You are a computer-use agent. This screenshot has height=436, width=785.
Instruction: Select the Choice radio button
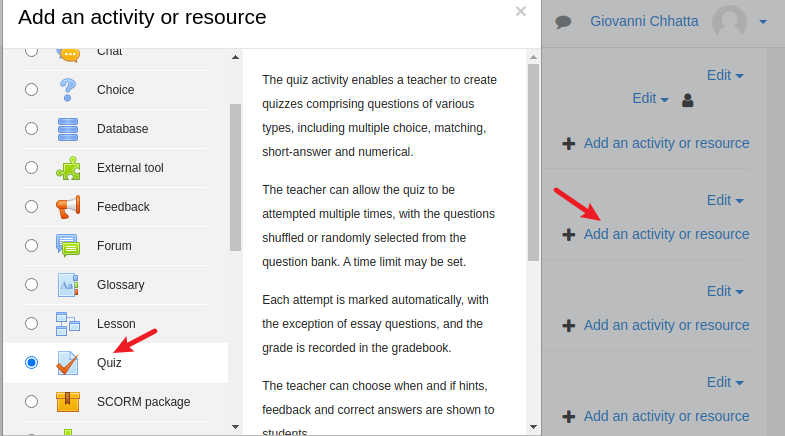(x=32, y=90)
